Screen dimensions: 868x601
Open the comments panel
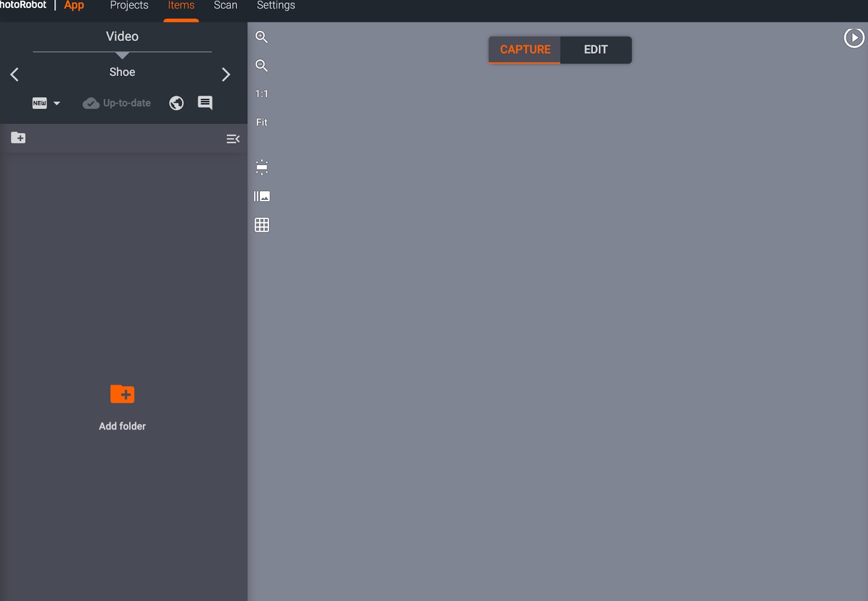click(205, 103)
